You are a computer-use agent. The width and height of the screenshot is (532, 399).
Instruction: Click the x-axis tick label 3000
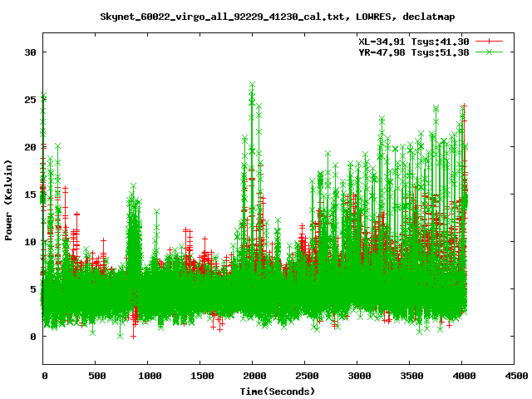359,376
